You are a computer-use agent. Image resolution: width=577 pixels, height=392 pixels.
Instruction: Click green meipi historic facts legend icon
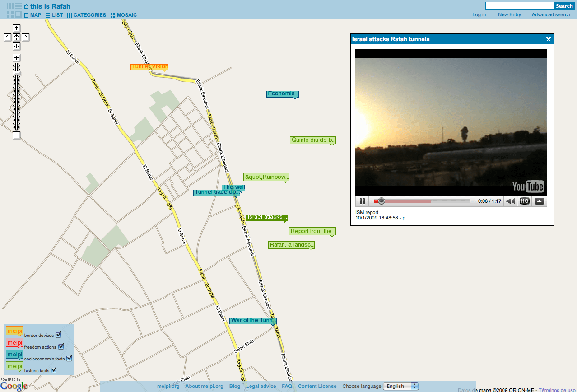[14, 366]
